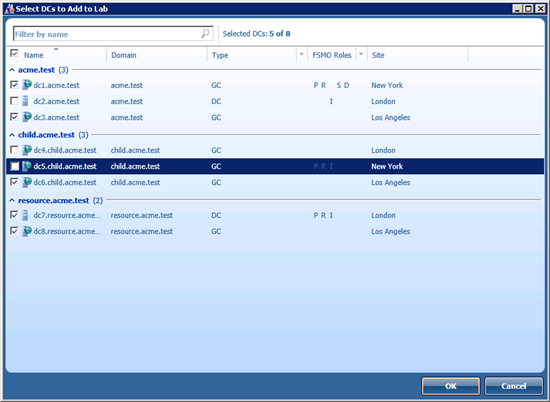Enable the checkbox for dc5.child.acme.test
Screen dimensions: 550x402
[x=14, y=166]
